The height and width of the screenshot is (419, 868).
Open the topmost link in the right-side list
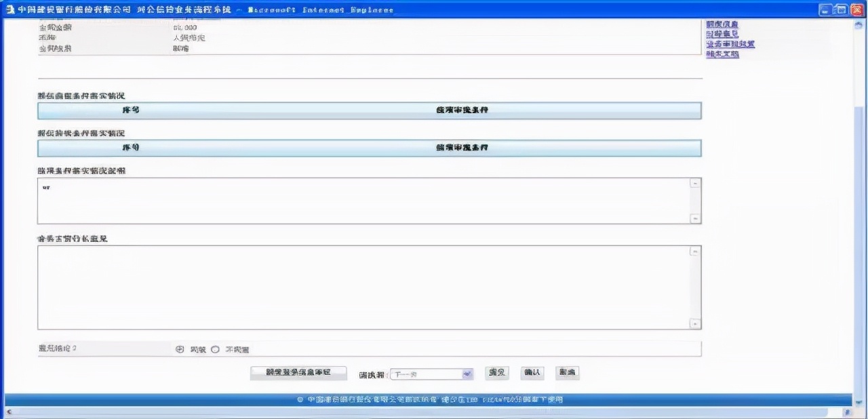point(722,24)
